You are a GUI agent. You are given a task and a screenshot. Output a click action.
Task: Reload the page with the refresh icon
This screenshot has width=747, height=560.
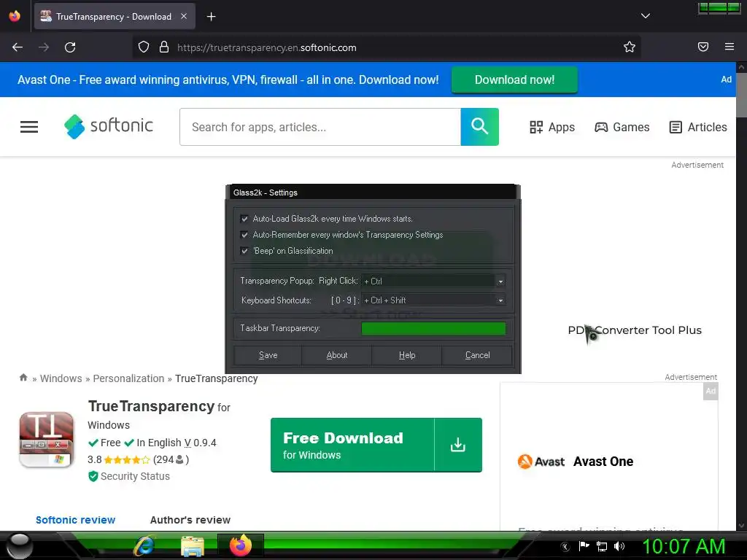pyautogui.click(x=70, y=47)
